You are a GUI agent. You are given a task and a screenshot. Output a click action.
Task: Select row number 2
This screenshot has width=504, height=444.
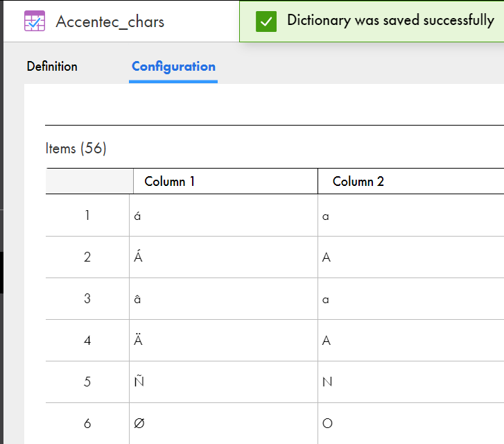tap(87, 257)
